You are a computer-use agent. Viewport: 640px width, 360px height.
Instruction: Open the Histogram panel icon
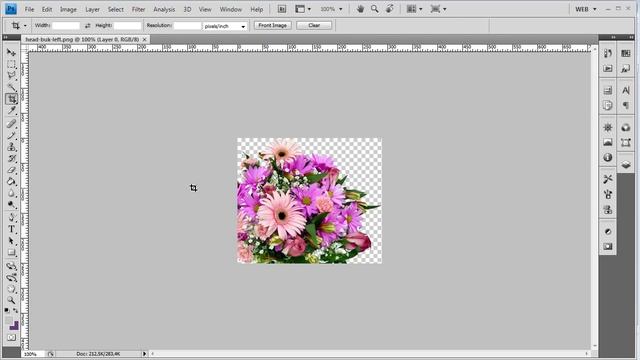tap(608, 142)
